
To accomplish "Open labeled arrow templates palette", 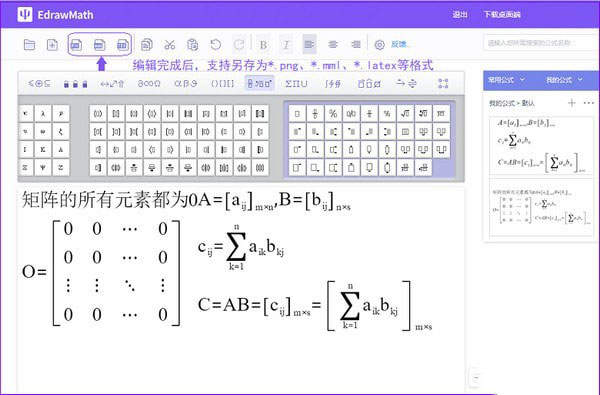I will coord(406,83).
